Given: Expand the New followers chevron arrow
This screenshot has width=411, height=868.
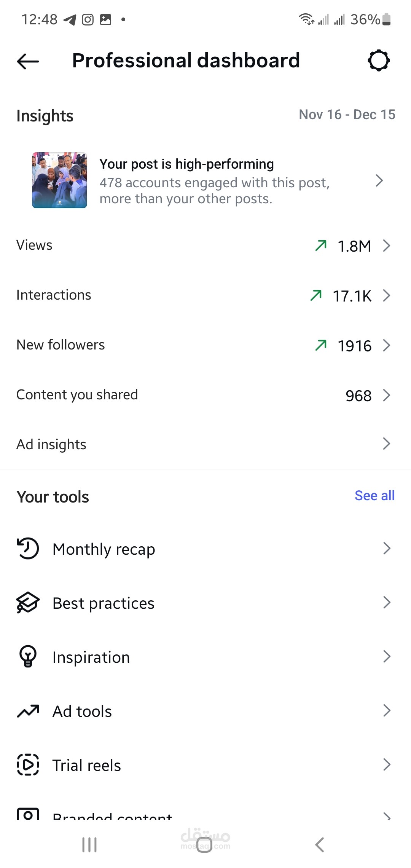Looking at the screenshot, I should point(387,345).
